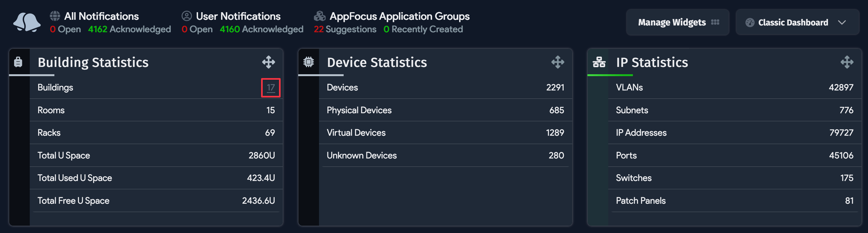868x233 pixels.
Task: Click the Building Statistics building icon
Action: [18, 62]
